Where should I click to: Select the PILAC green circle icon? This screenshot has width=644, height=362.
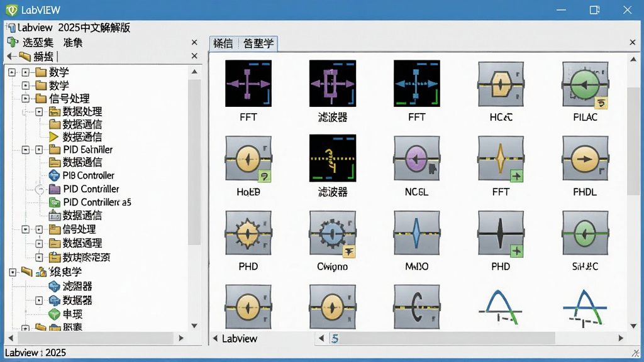[585, 85]
